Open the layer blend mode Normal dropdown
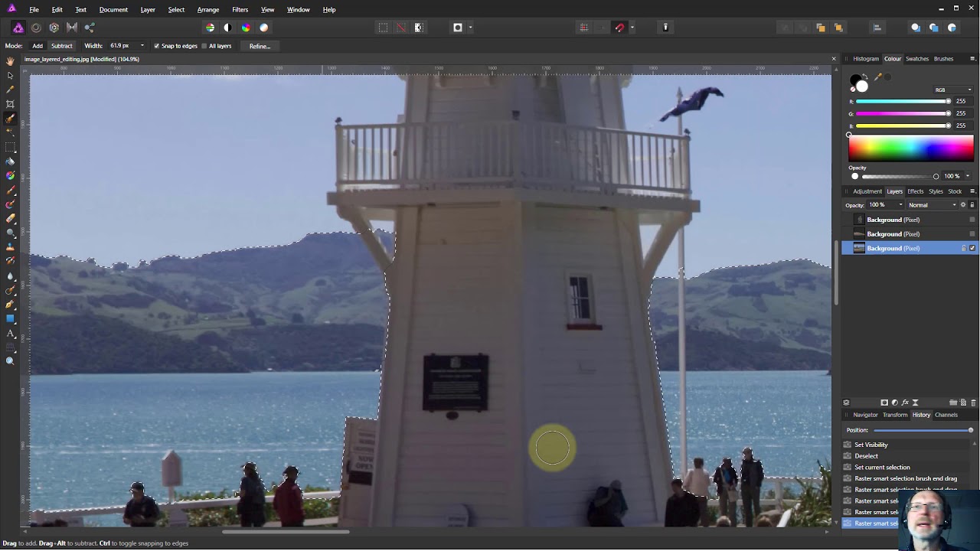 (x=933, y=205)
